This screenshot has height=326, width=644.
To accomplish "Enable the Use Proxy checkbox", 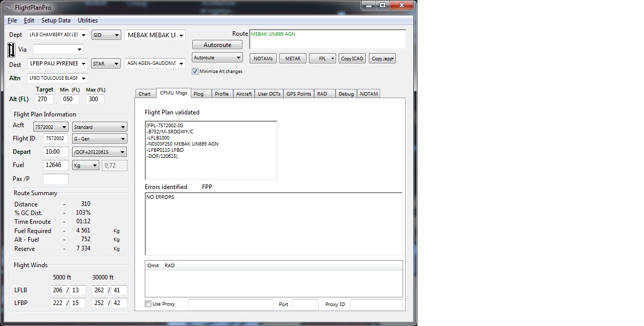I will click(148, 304).
